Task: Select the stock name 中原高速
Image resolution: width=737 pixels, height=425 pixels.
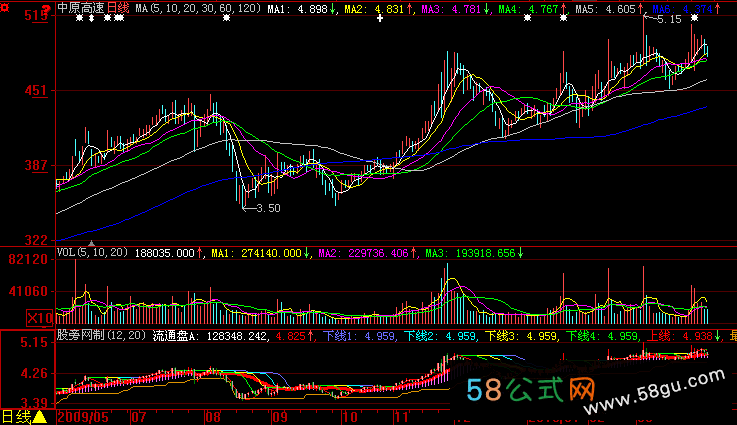Action: point(80,8)
